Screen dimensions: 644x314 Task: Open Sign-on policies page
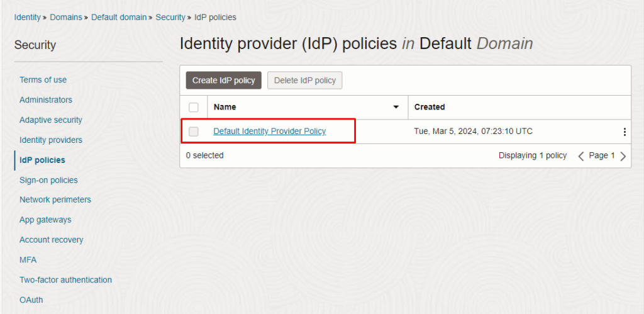pyautogui.click(x=48, y=181)
